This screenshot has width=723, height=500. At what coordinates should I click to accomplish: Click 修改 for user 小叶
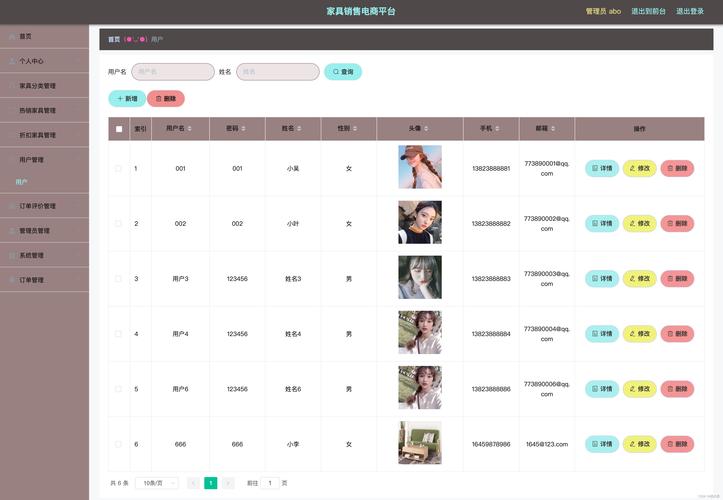pyautogui.click(x=640, y=223)
